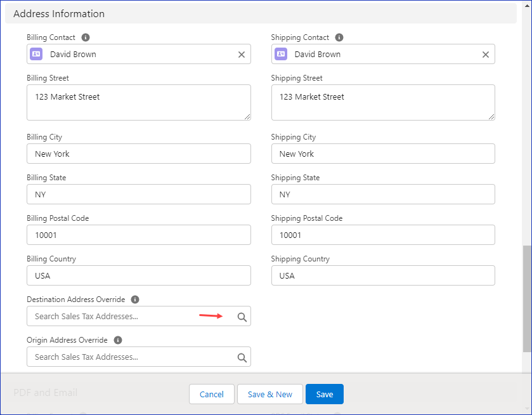Click the Billing Postal Code label
532x415 pixels.
coord(58,218)
